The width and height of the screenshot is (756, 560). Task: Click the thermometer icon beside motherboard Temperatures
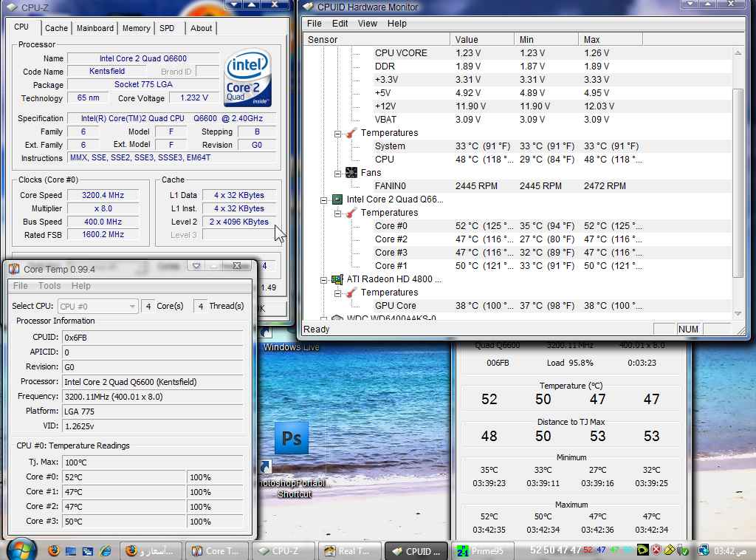tap(351, 133)
